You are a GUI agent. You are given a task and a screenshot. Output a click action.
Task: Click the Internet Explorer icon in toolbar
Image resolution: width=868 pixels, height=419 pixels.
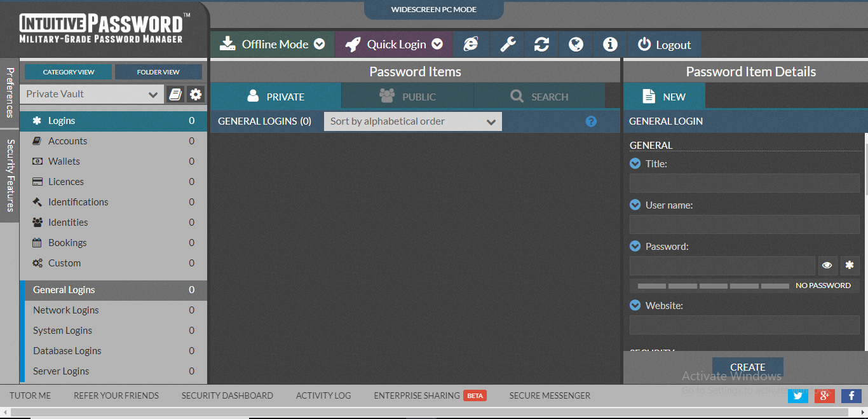471,45
